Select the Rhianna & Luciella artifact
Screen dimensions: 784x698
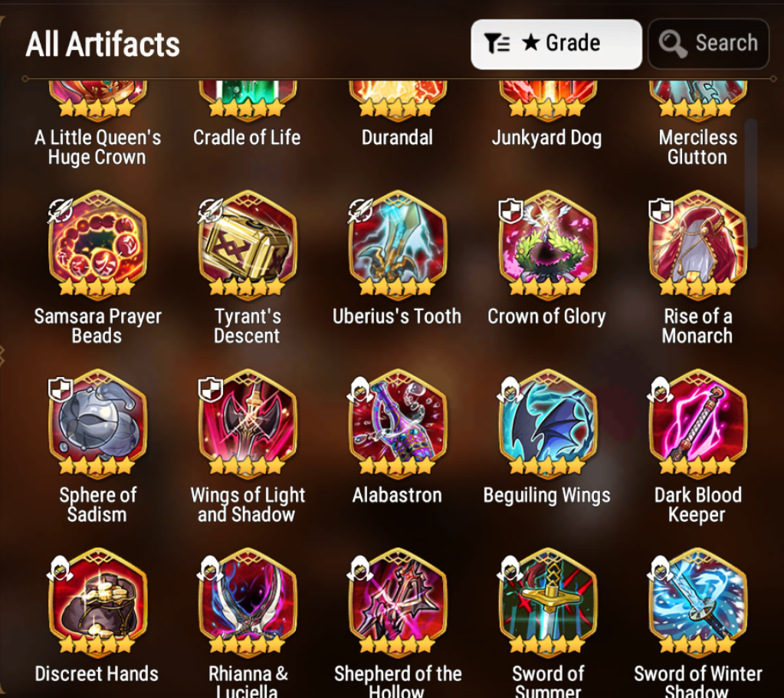(248, 602)
